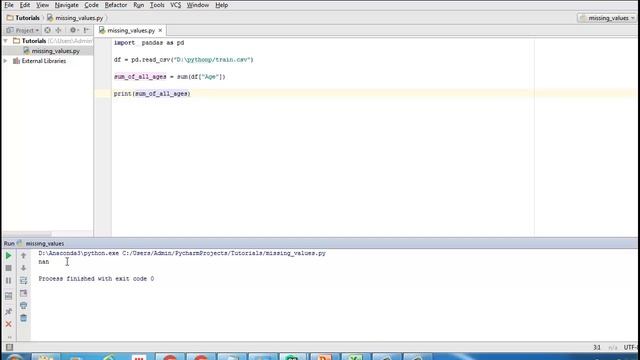Open the Code menu
The image size is (640, 360).
click(x=91, y=5)
